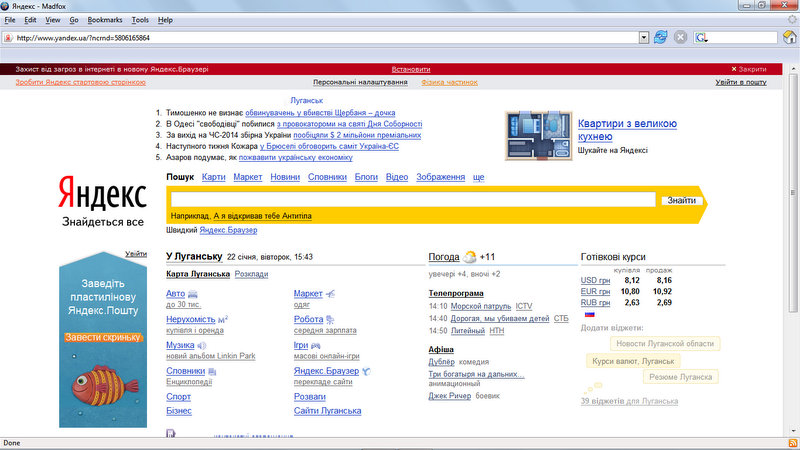The height and width of the screenshot is (450, 800).
Task: Click the site favicon in address bar
Action: 8,38
